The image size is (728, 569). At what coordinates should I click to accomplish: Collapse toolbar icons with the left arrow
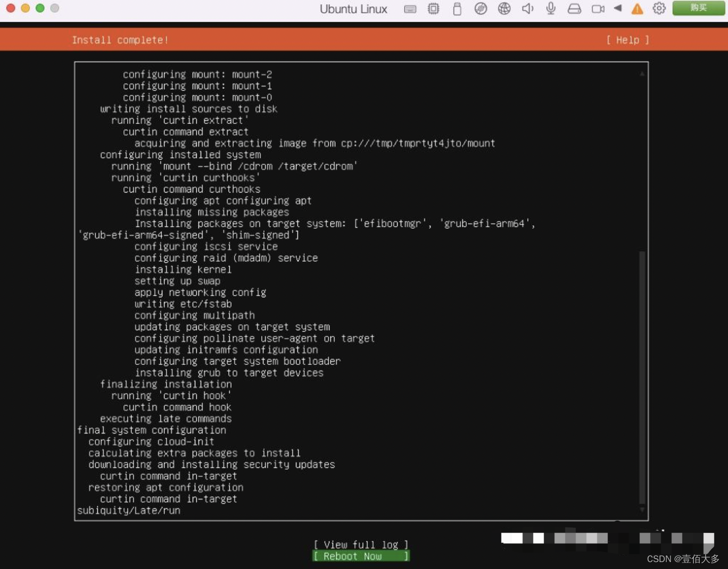point(618,9)
